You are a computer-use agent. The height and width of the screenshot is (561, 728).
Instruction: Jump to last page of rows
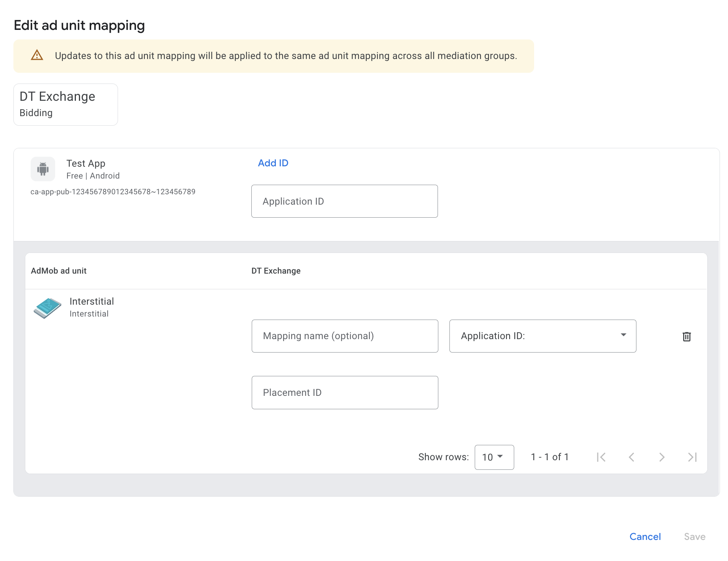click(692, 457)
